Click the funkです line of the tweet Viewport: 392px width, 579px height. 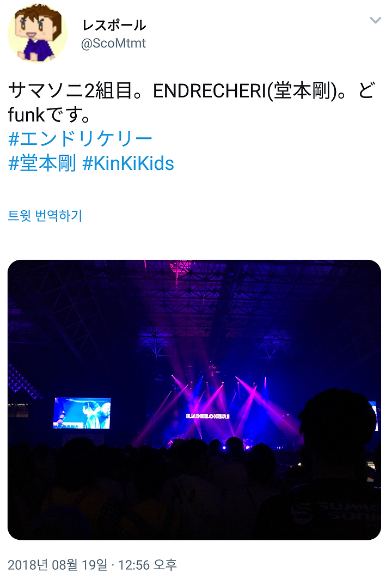point(49,115)
